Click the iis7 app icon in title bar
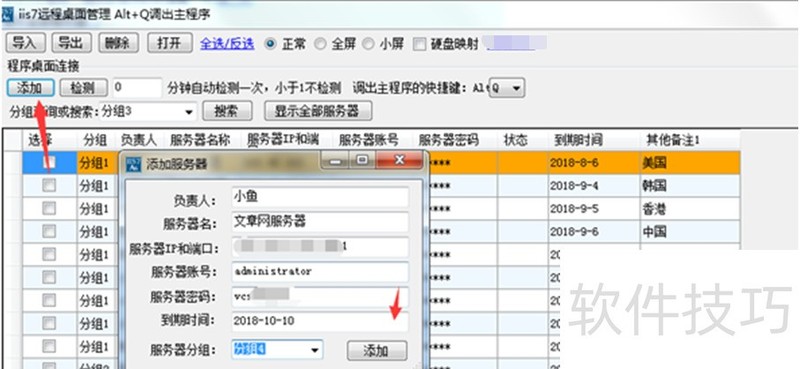 tap(7, 13)
